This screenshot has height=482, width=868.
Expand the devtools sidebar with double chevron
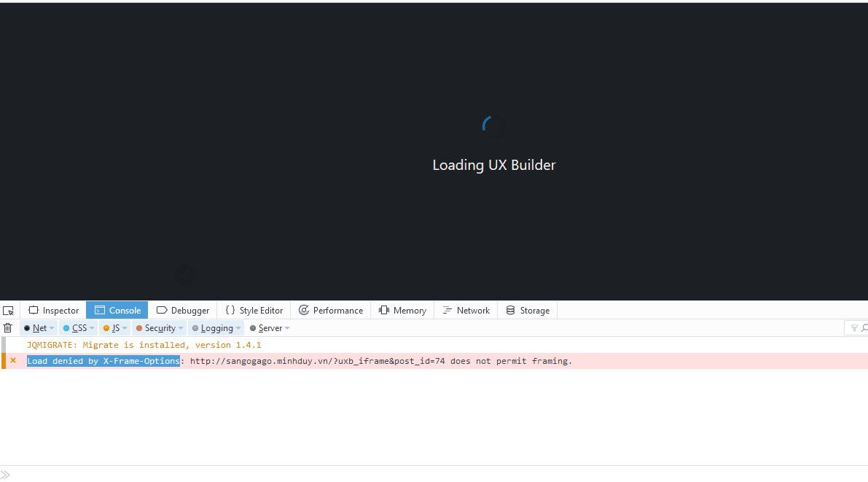pyautogui.click(x=6, y=473)
